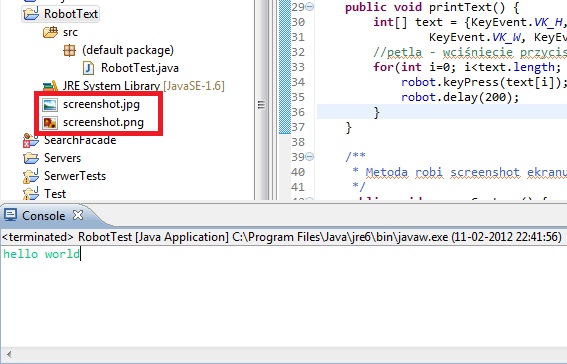Select the screenshot.png file
Viewport: 567px width, 364px height.
[103, 123]
